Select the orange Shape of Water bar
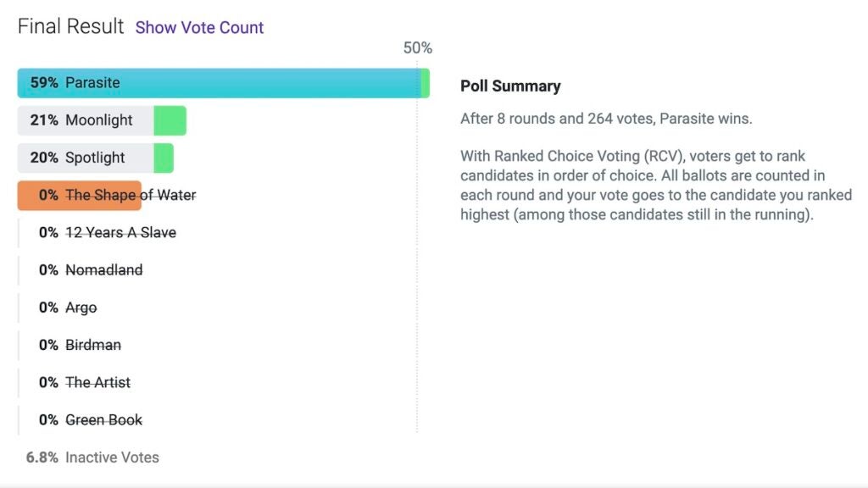Image resolution: width=868 pixels, height=488 pixels. tap(79, 195)
